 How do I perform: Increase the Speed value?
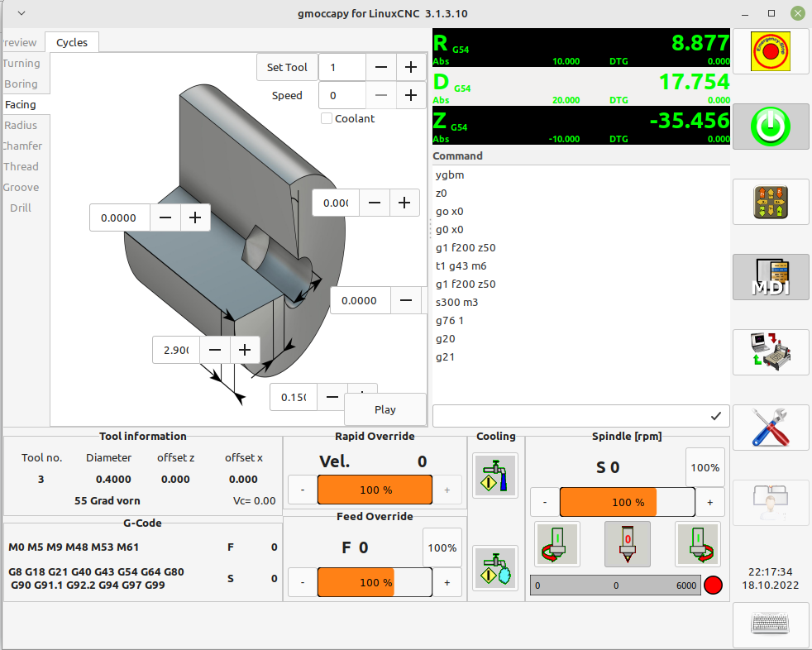coord(411,95)
